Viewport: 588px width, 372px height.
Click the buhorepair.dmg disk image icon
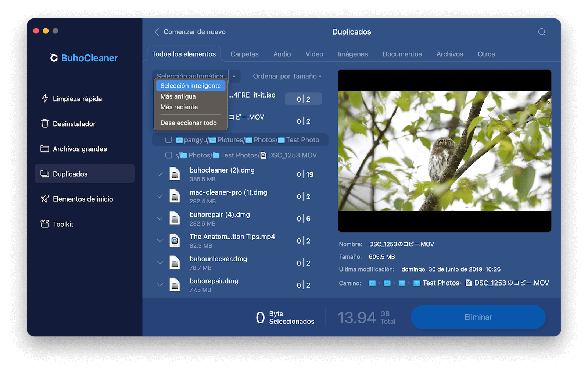pos(175,285)
